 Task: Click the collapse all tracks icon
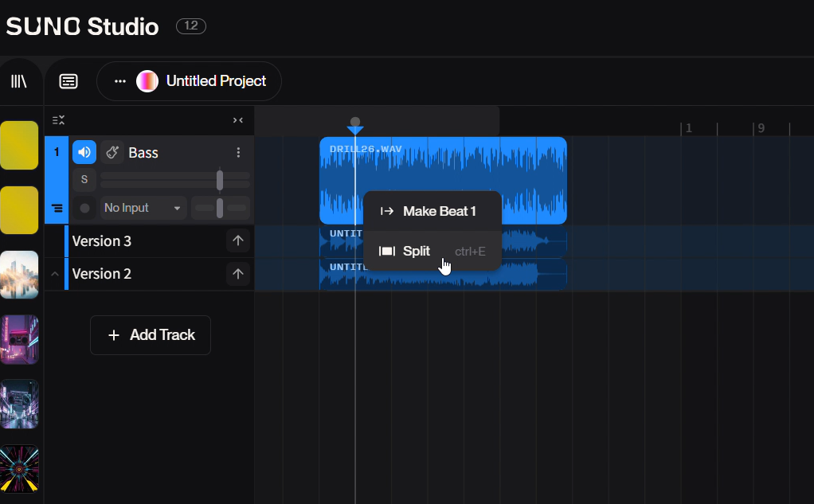tap(58, 120)
